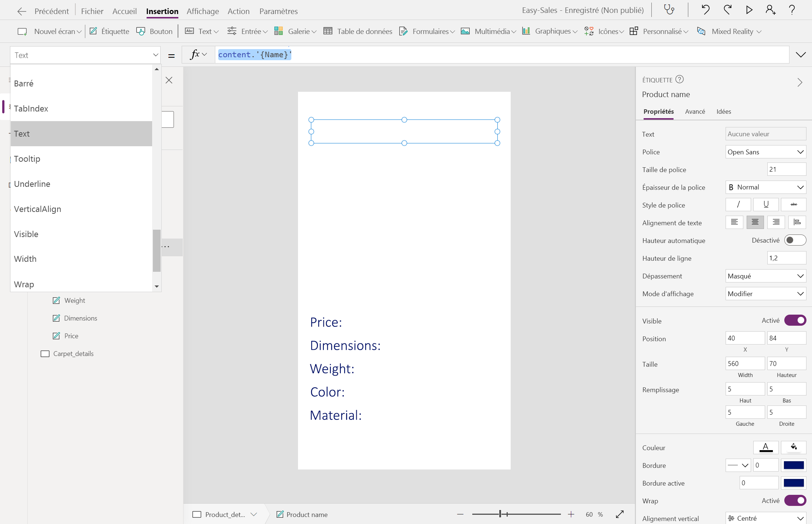Click the Undo arrow icon
The height and width of the screenshot is (524, 812).
point(705,10)
